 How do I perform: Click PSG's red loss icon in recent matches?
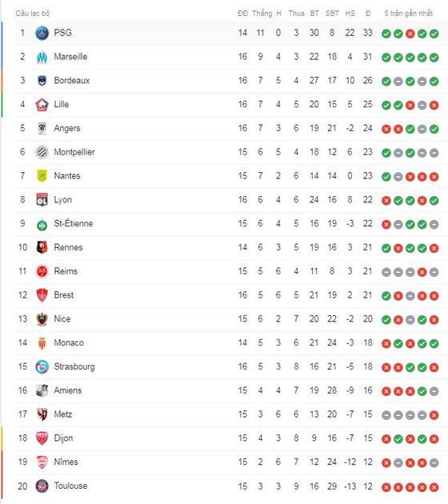(410, 34)
